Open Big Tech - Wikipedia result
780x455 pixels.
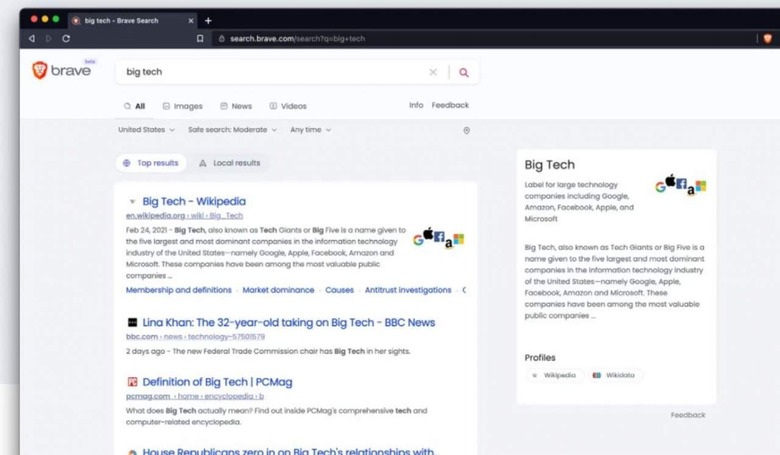193,201
